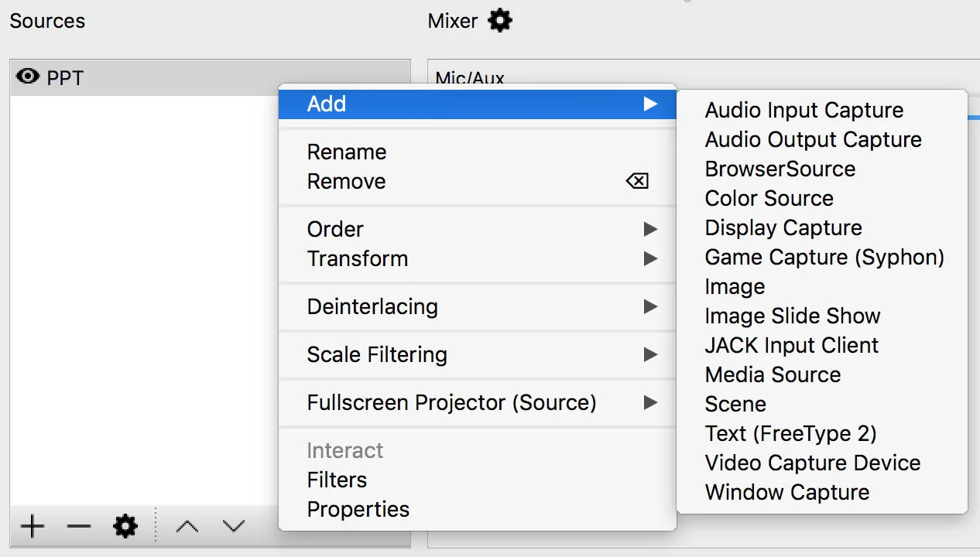This screenshot has width=980, height=557.
Task: Expand the Transform submenu
Action: tap(478, 258)
